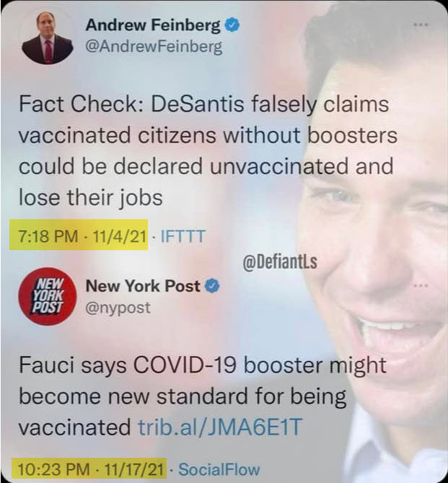
Task: Click the SocialFlow source label
Action: (x=219, y=469)
